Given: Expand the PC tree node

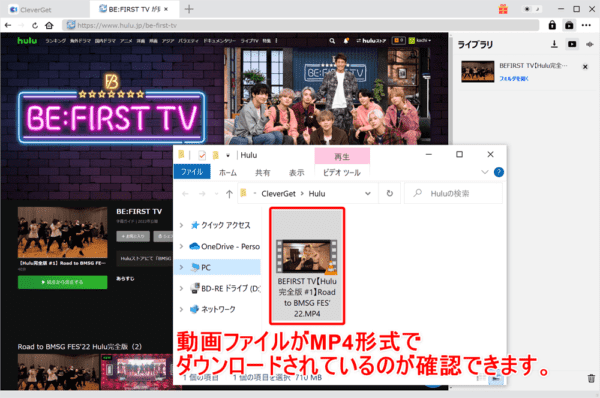Looking at the screenshot, I should (181, 267).
